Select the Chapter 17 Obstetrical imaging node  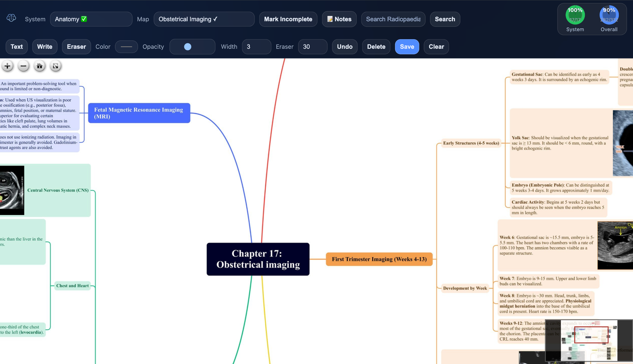pos(258,259)
